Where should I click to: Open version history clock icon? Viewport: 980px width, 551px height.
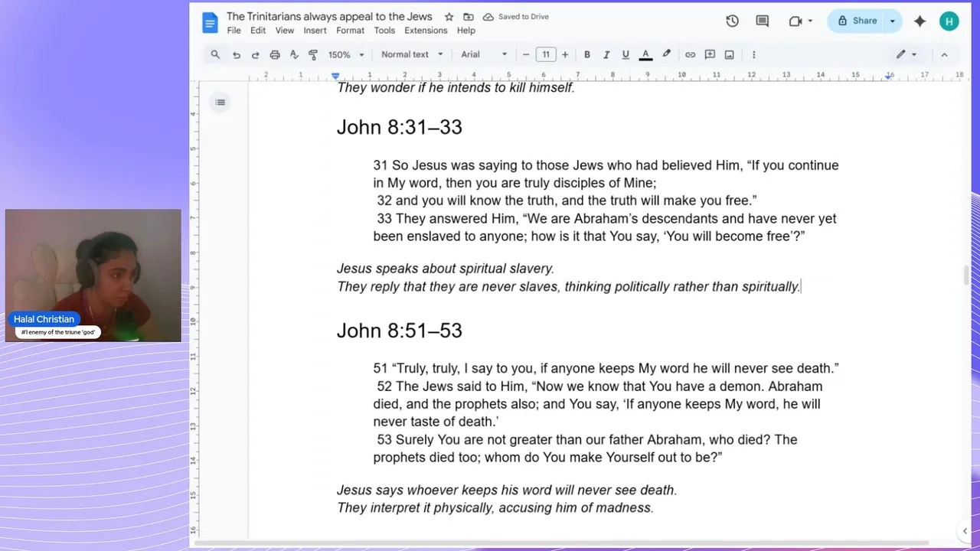pyautogui.click(x=732, y=21)
